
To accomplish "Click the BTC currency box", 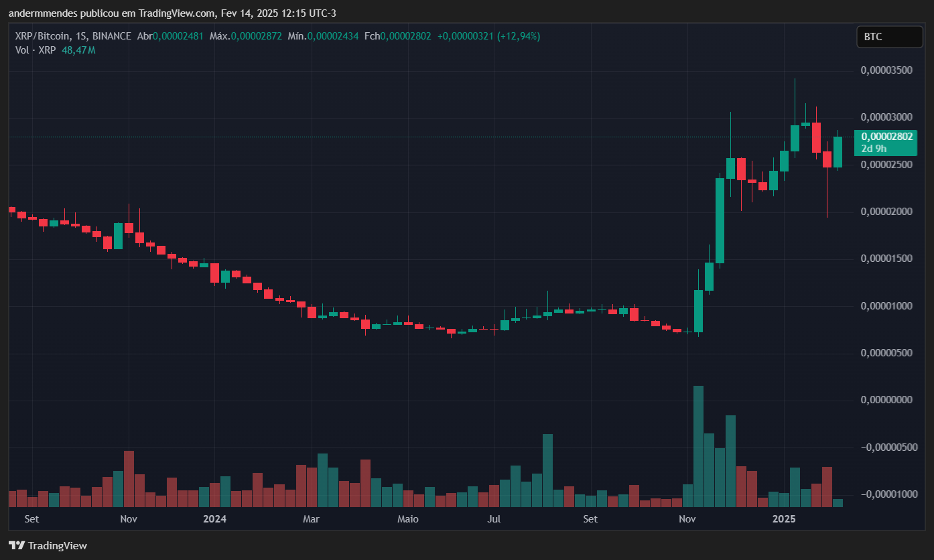I will 889,37.
